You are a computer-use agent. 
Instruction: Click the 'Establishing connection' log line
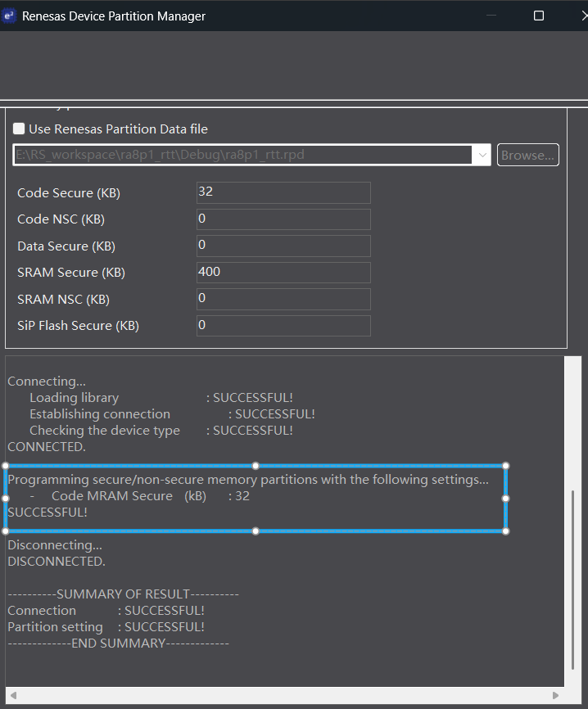[172, 414]
